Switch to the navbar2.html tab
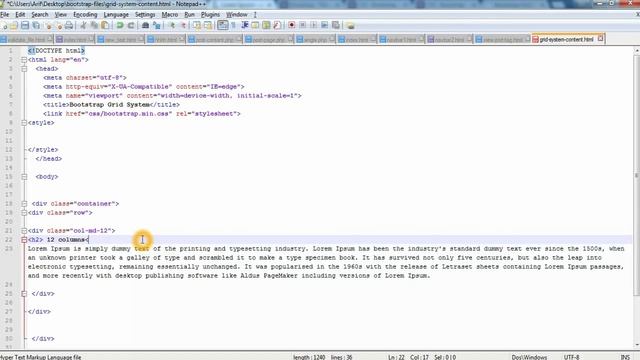This screenshot has height=360, width=640. (449, 40)
